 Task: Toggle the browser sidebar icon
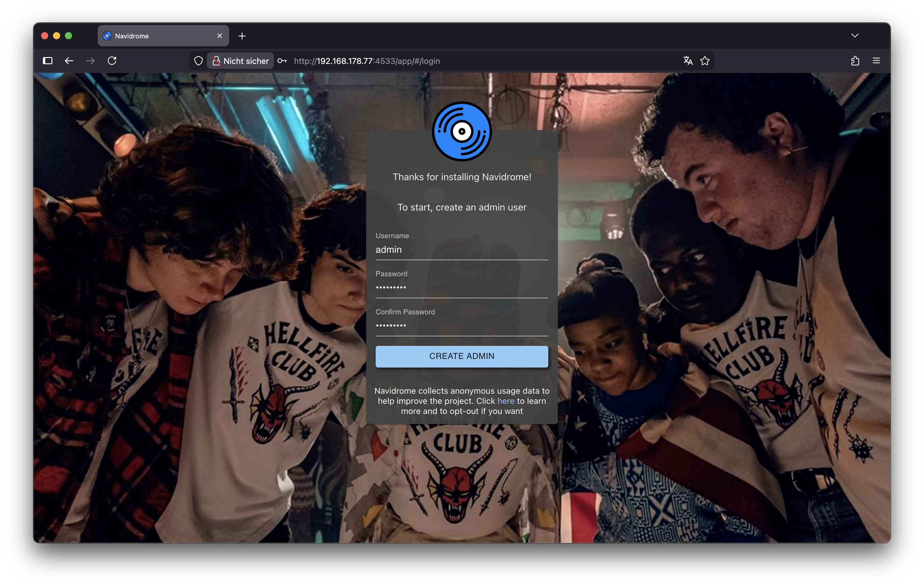point(48,61)
